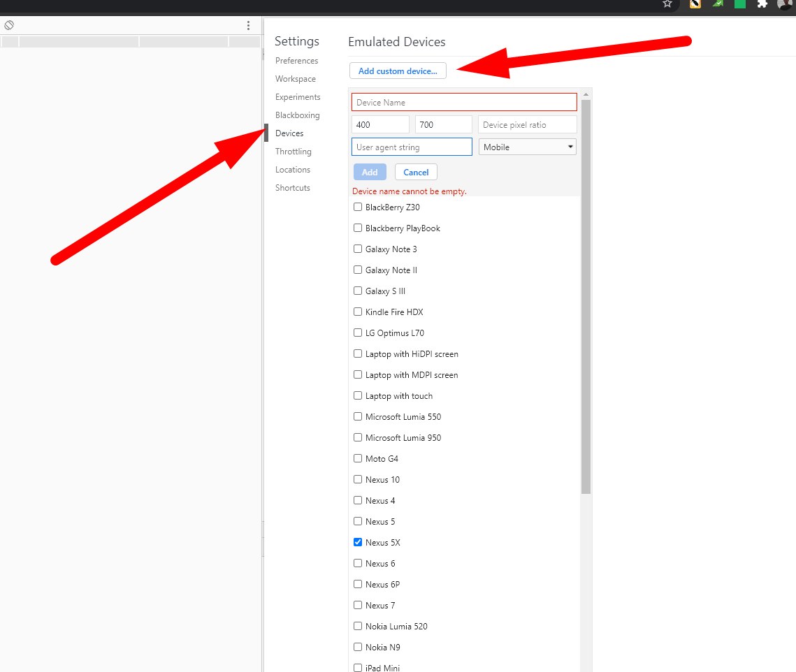Tick Laptop with HiDPI screen checkbox
The height and width of the screenshot is (672, 796).
click(358, 353)
